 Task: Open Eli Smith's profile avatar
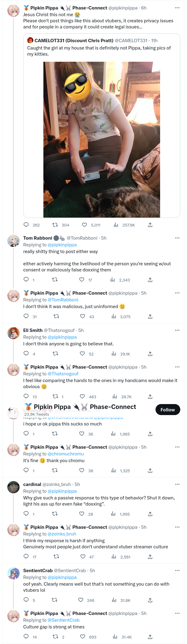(x=13, y=333)
